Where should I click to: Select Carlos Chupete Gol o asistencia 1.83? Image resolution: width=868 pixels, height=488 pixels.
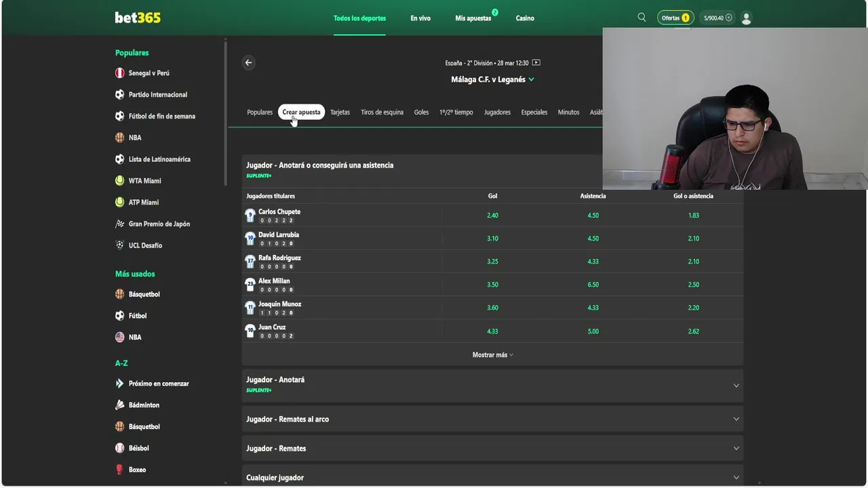click(x=693, y=216)
